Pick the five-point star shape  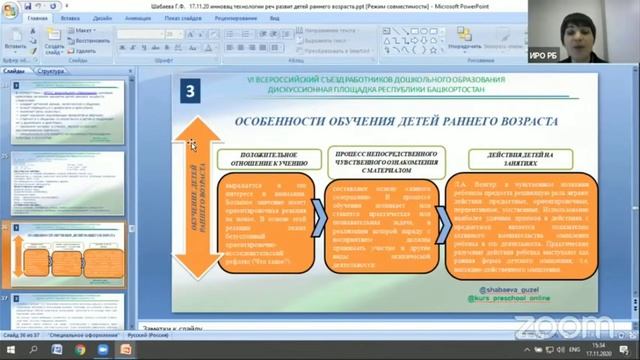click(433, 50)
